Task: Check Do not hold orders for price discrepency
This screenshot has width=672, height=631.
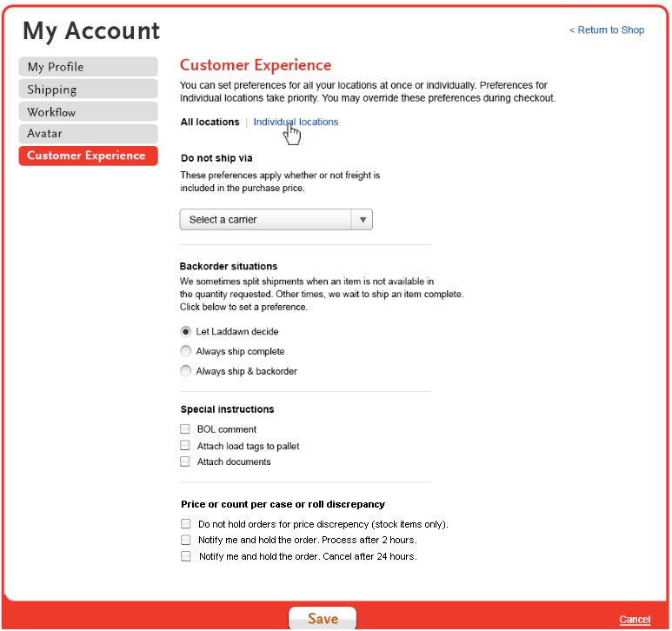Action: [185, 524]
